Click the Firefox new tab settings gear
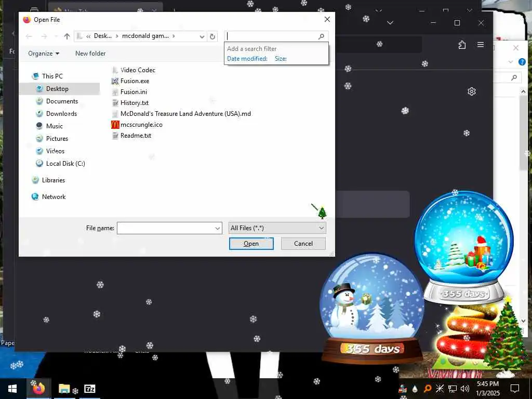The width and height of the screenshot is (532, 399). [471, 91]
